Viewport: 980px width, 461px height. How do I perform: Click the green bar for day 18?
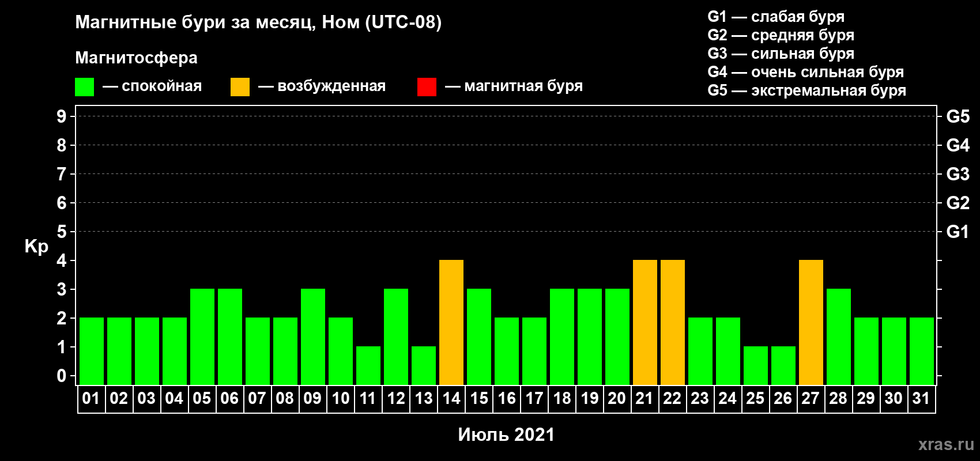click(562, 337)
